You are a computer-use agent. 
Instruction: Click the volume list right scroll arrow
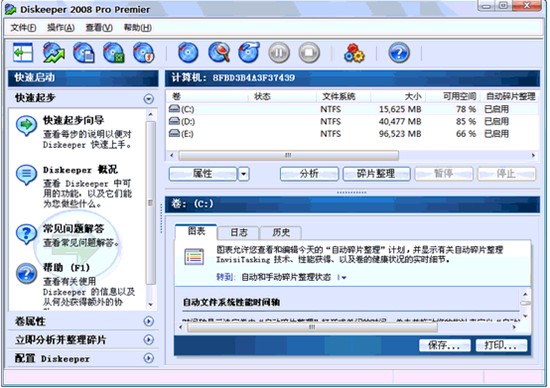[533, 155]
